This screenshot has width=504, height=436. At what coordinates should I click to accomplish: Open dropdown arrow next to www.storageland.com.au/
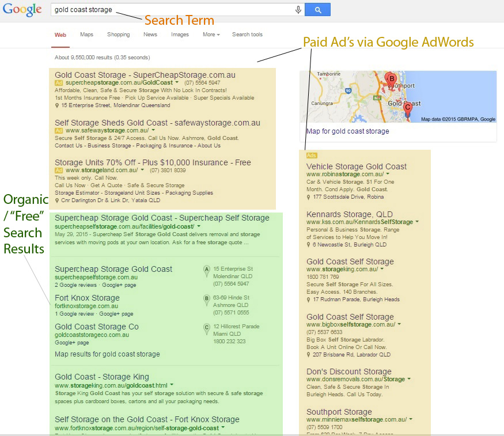[142, 170]
